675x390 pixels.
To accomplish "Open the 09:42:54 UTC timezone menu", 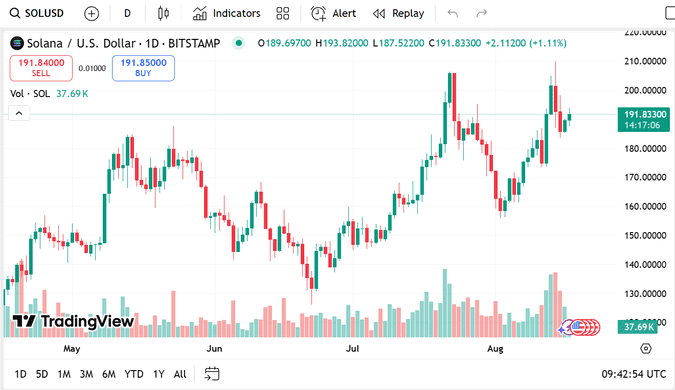I will pos(634,374).
